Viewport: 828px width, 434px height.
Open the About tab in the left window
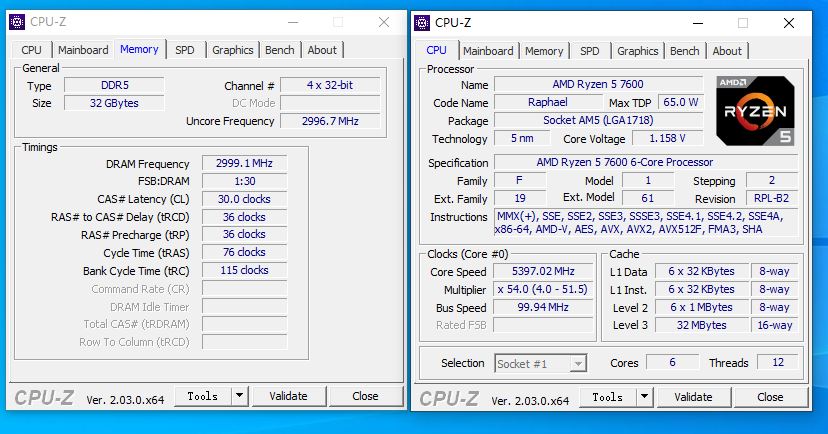tap(322, 50)
